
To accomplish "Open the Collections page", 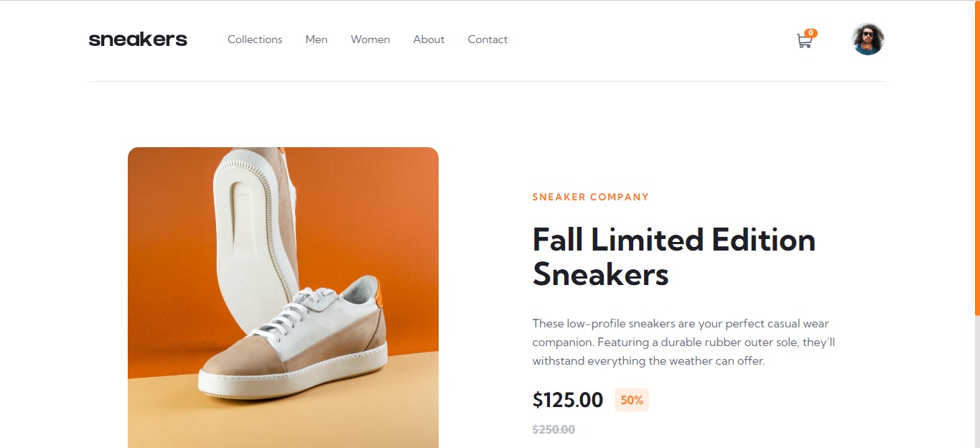I will (x=255, y=39).
